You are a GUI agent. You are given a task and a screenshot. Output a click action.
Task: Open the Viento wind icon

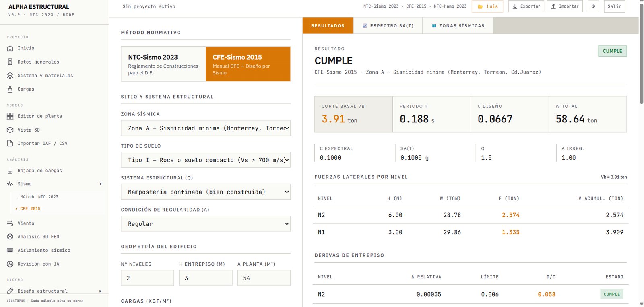[10, 223]
